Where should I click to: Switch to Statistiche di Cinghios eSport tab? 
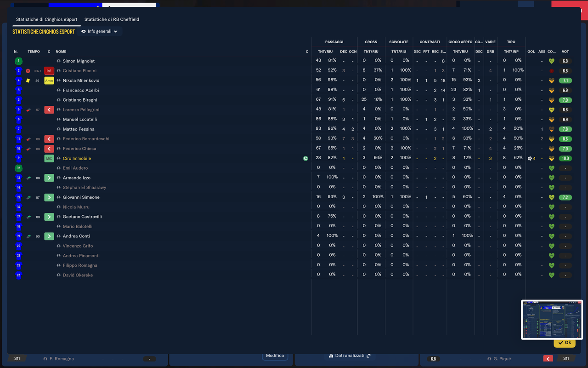[46, 20]
